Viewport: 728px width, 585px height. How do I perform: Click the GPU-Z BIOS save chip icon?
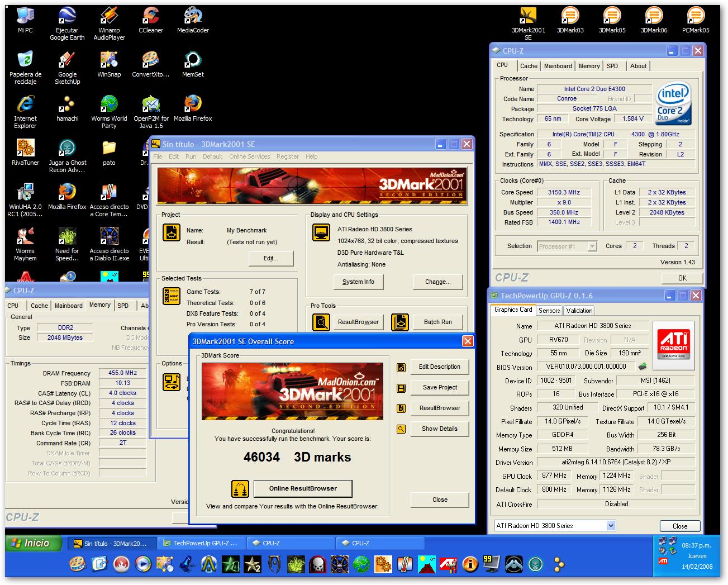643,367
